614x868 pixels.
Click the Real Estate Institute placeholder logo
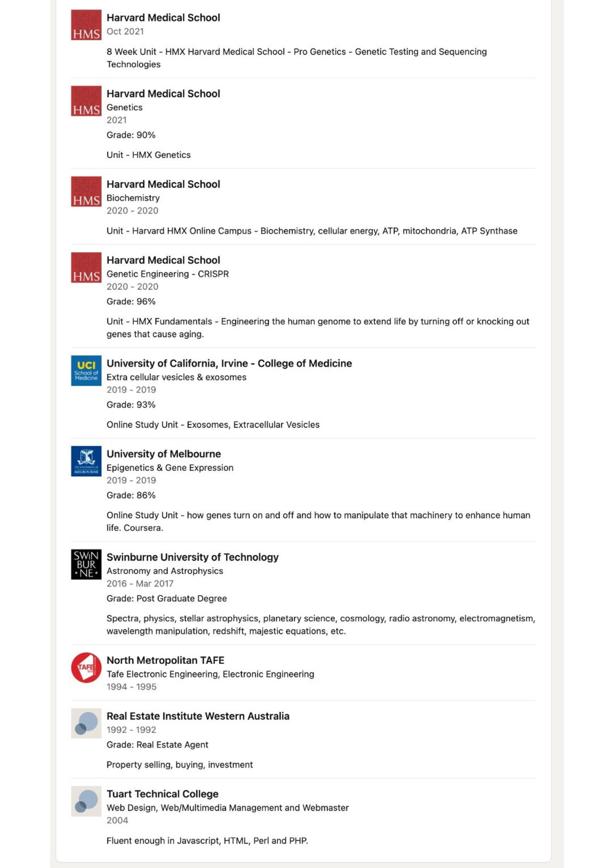pyautogui.click(x=86, y=723)
